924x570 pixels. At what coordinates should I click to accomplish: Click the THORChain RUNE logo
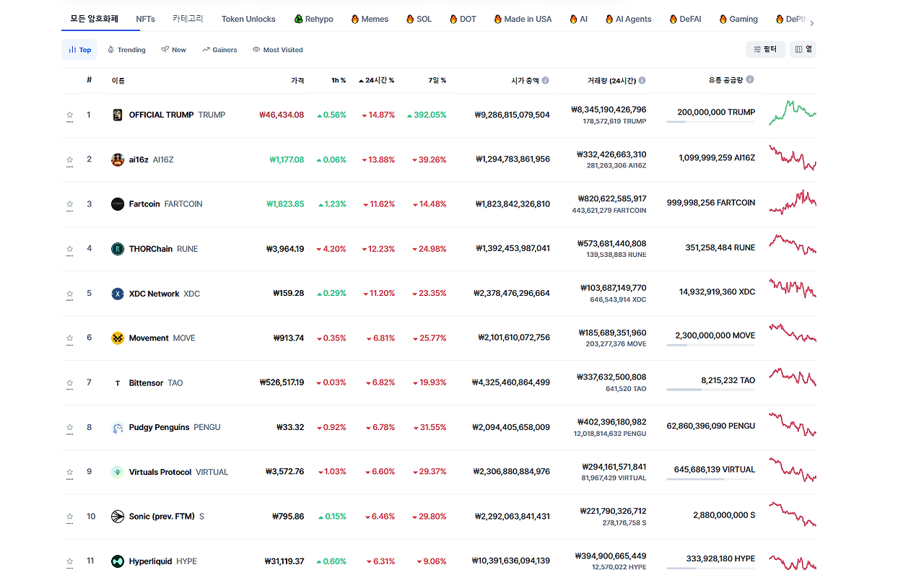click(118, 249)
